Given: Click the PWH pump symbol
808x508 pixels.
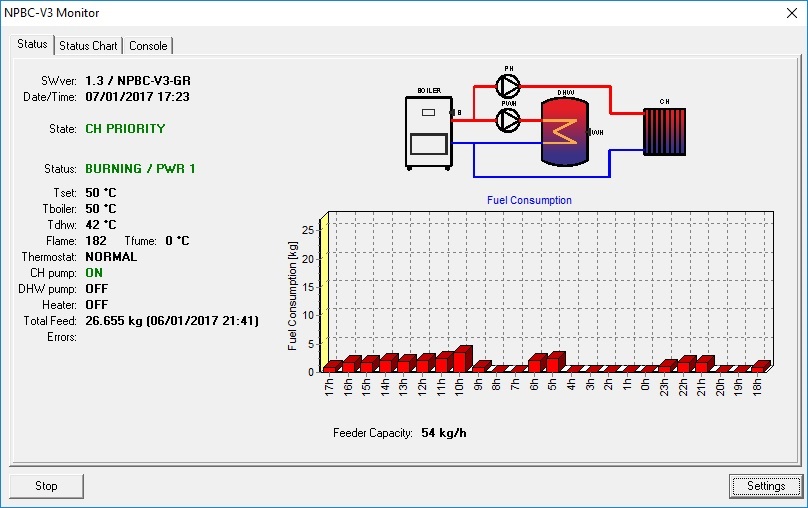Looking at the screenshot, I should [x=509, y=120].
